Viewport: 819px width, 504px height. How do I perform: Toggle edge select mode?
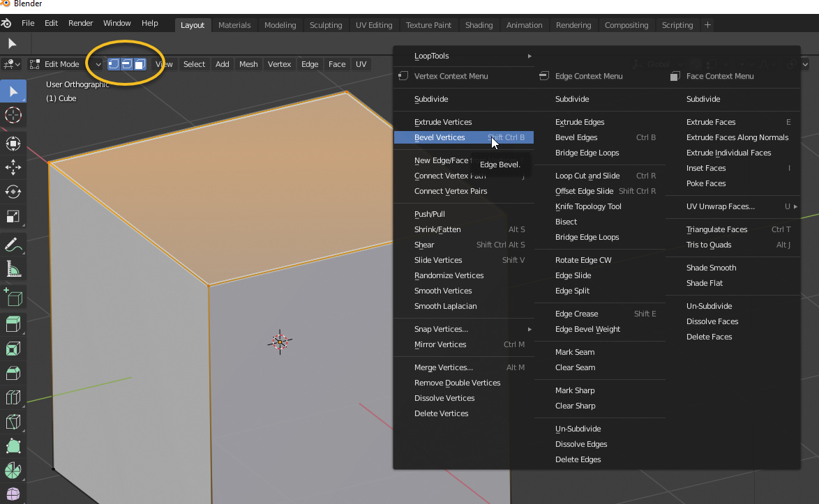(x=126, y=63)
